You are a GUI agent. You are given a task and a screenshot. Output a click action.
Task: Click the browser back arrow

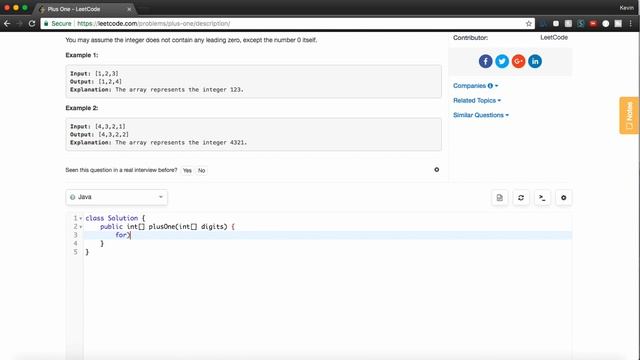[7, 24]
